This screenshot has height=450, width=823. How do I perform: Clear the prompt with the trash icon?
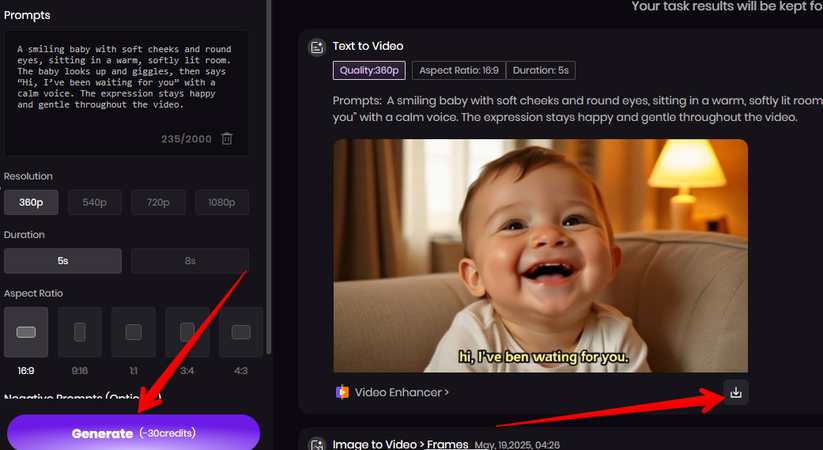(x=227, y=139)
